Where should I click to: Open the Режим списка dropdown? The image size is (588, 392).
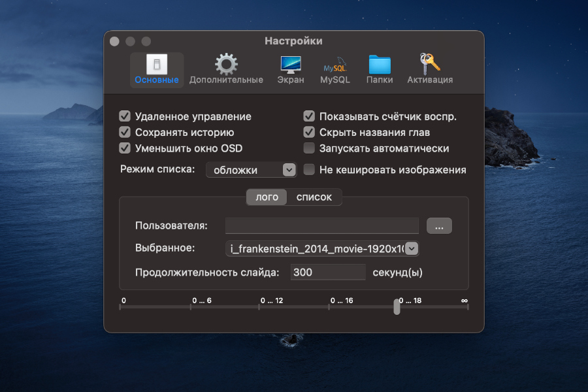coord(251,169)
